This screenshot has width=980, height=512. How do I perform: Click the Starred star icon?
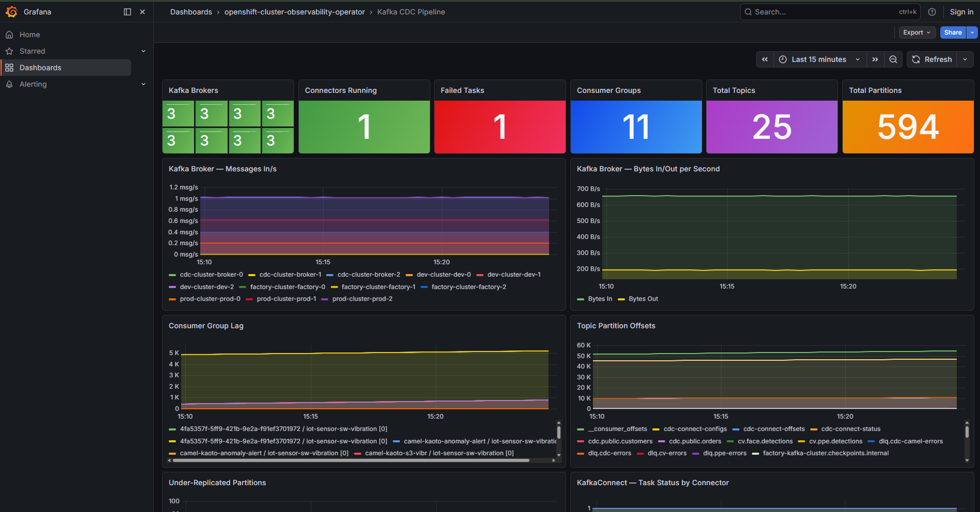coord(9,51)
